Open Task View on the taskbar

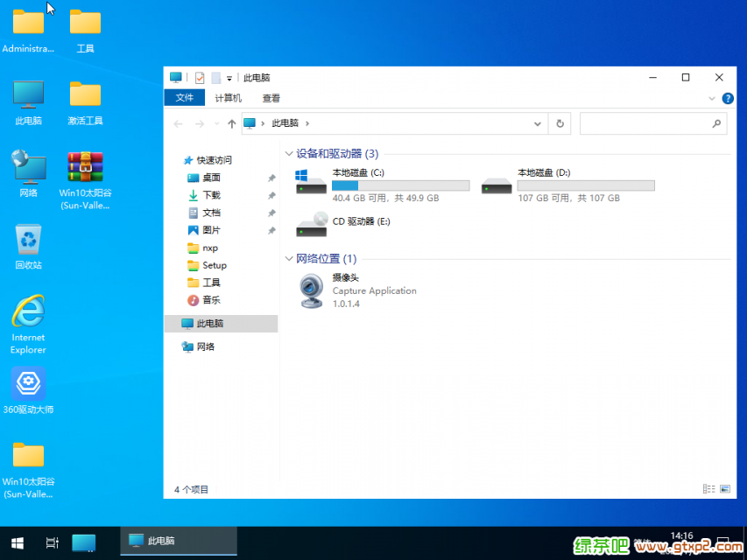tap(52, 542)
